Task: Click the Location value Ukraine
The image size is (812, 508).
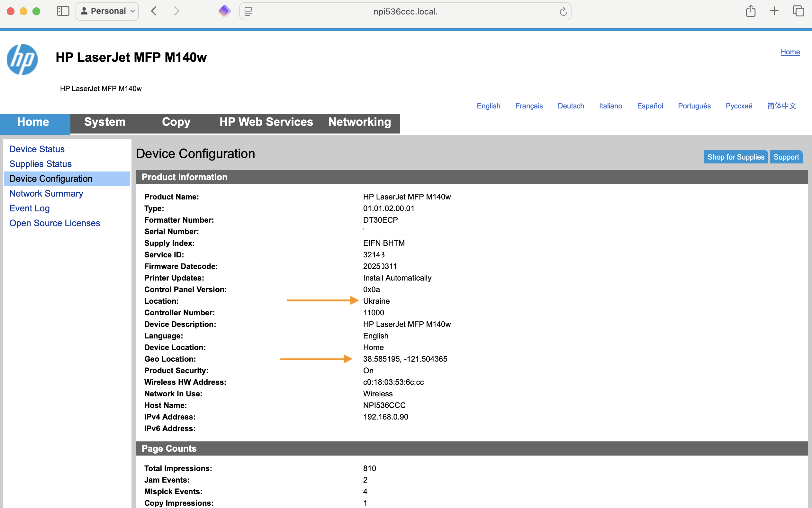Action: tap(376, 301)
